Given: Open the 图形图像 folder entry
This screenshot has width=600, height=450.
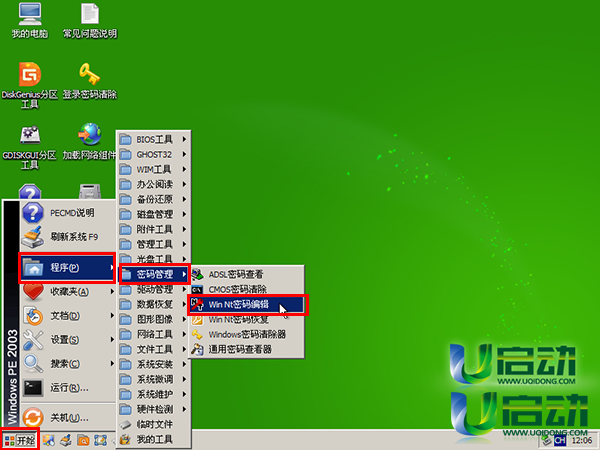Looking at the screenshot, I should 153,319.
